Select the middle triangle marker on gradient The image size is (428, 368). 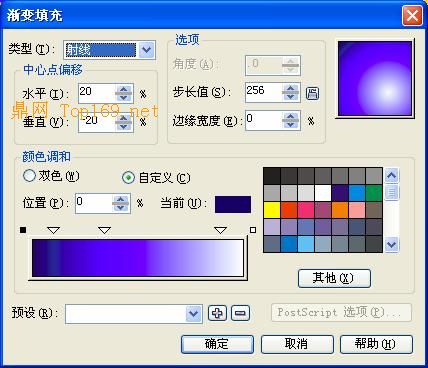[x=104, y=230]
